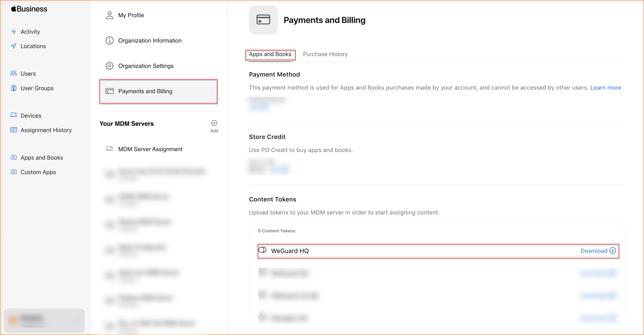Screen dimensions: 644x335
Task: Open Organization Information page
Action: click(x=150, y=41)
